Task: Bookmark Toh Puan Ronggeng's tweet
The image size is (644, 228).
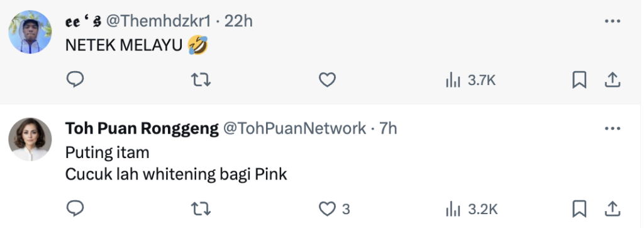Action: coord(579,209)
